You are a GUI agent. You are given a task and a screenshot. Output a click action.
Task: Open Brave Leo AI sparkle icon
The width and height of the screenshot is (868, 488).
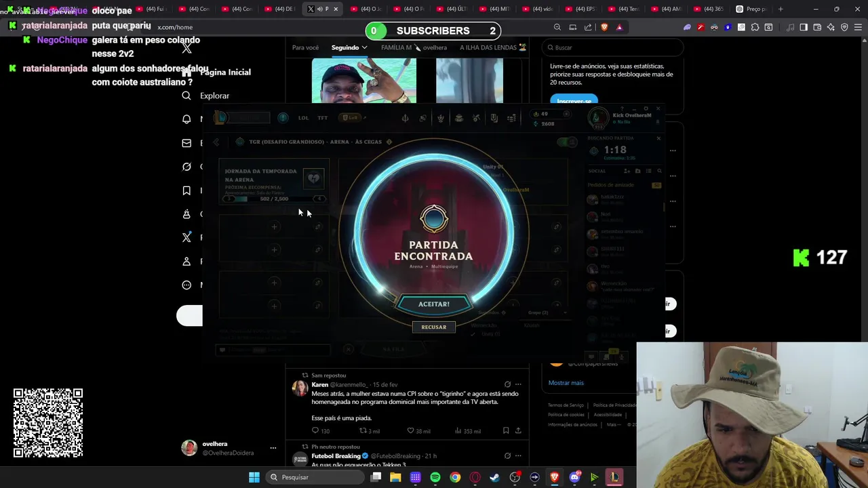tap(831, 27)
